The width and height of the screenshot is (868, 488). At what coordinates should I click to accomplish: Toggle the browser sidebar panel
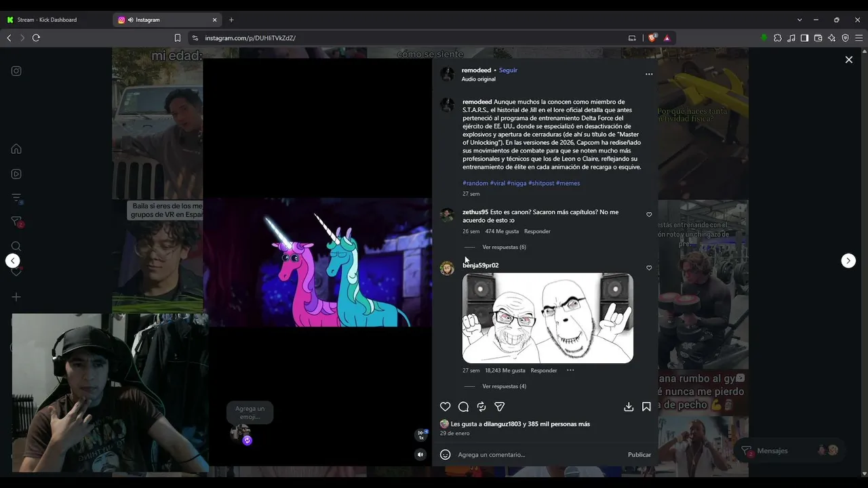(x=804, y=38)
